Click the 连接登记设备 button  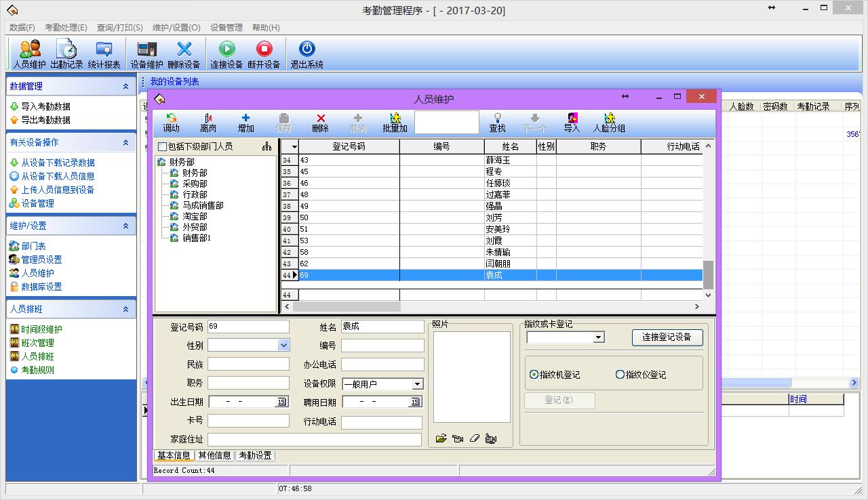(x=667, y=337)
